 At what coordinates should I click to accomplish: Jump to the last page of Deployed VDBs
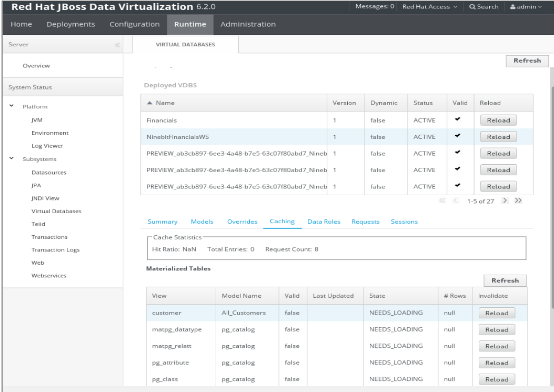point(517,200)
